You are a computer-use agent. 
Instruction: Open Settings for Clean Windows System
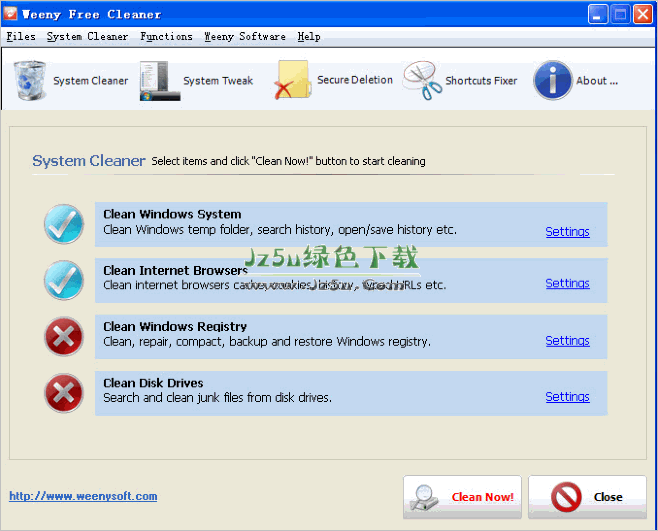point(567,232)
